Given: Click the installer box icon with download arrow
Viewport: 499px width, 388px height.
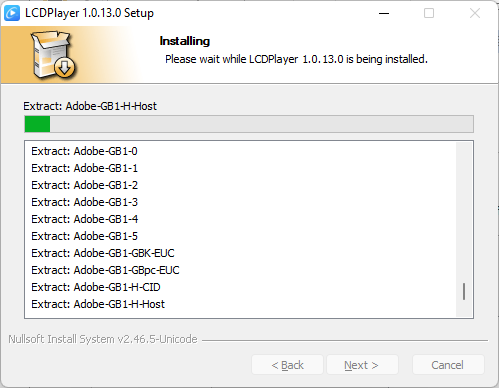Looking at the screenshot, I should (53, 55).
